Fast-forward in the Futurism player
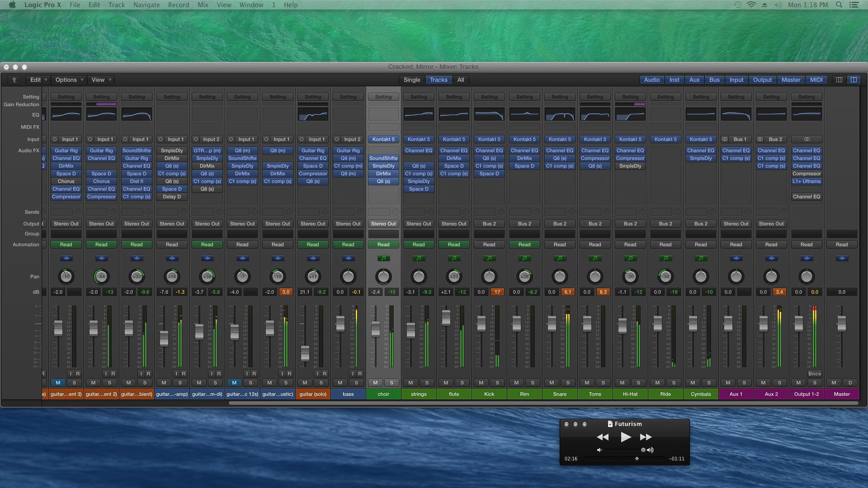The height and width of the screenshot is (488, 868). pyautogui.click(x=646, y=437)
